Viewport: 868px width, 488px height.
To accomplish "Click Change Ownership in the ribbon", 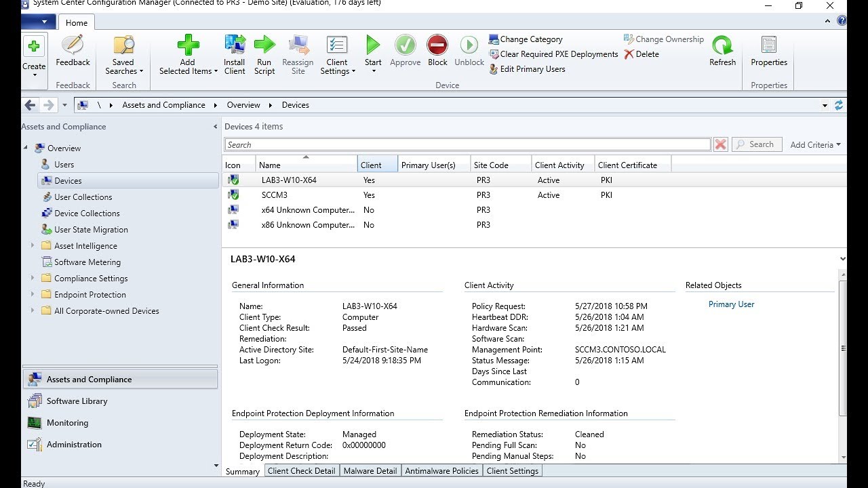I will pos(664,39).
